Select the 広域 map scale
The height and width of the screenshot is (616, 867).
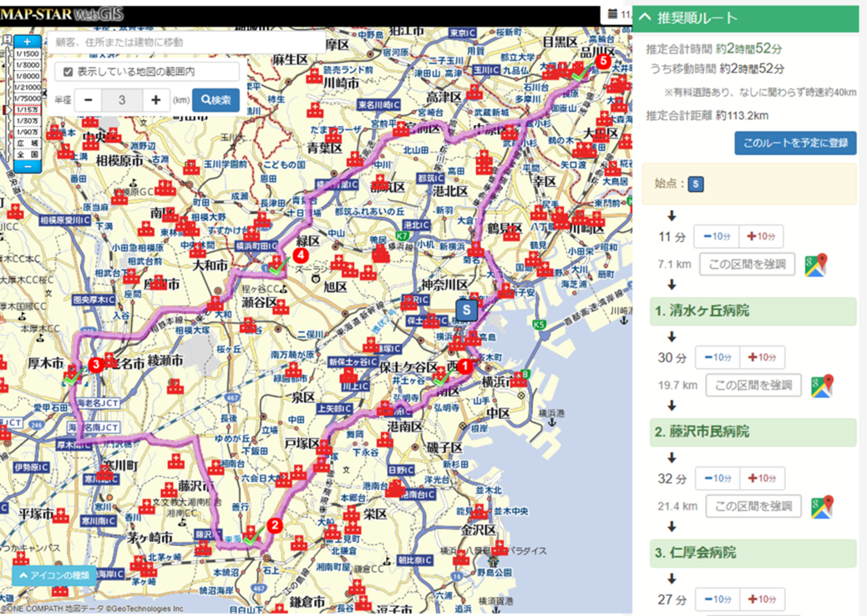[x=27, y=144]
